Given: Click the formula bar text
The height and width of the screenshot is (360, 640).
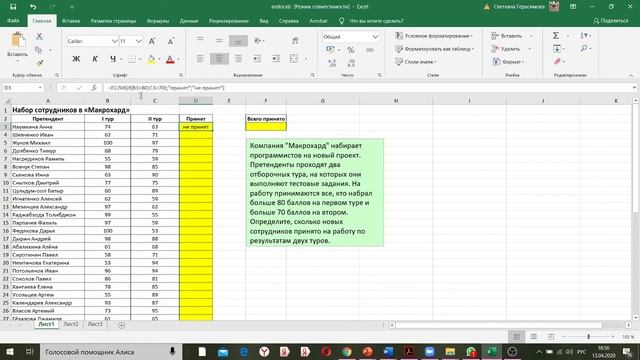Looking at the screenshot, I should pos(167,88).
